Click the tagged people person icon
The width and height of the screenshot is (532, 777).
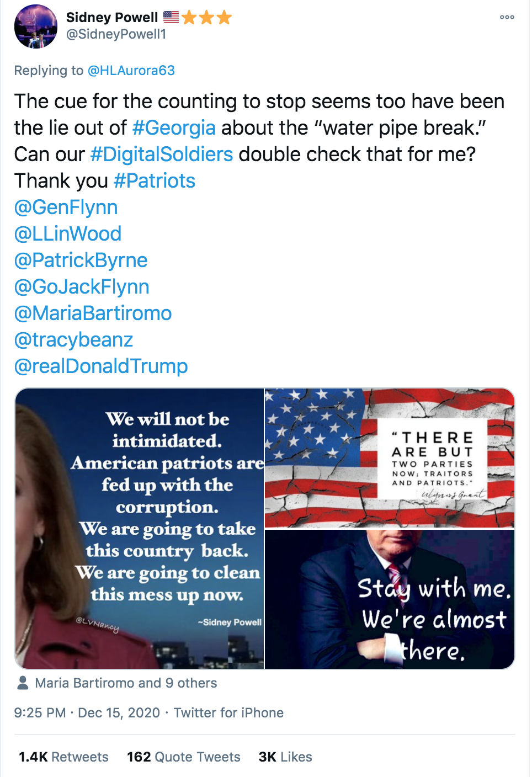[23, 683]
